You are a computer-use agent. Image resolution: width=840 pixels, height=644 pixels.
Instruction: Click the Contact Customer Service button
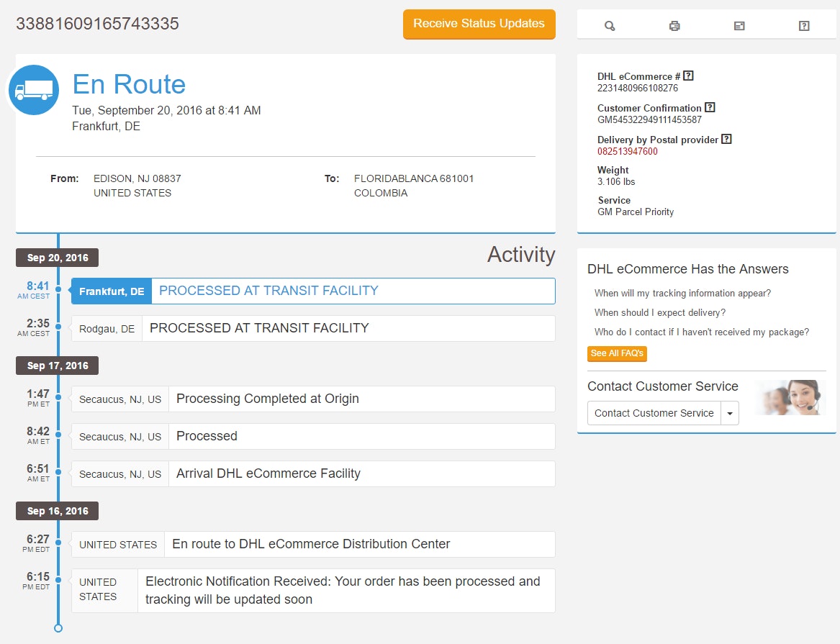tap(654, 414)
